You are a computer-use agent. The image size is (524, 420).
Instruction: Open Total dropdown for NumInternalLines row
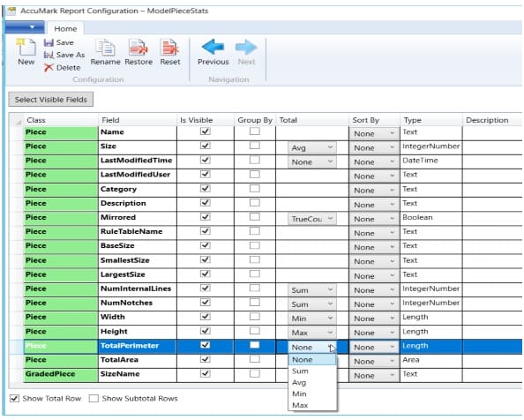tap(311, 290)
